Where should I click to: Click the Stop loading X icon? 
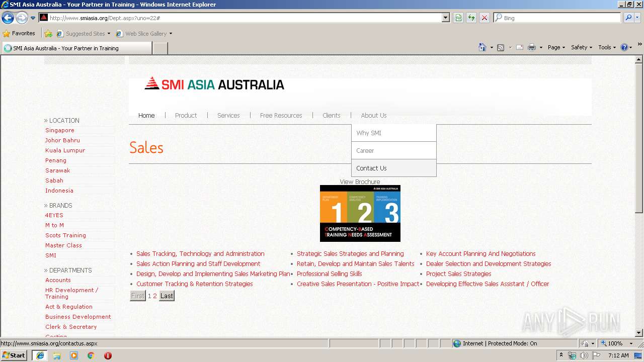(484, 18)
